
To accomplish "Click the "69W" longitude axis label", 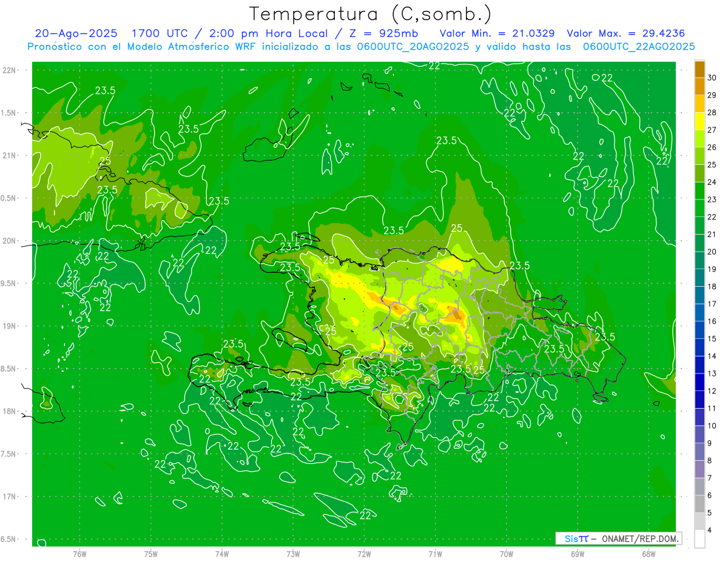I will [578, 554].
